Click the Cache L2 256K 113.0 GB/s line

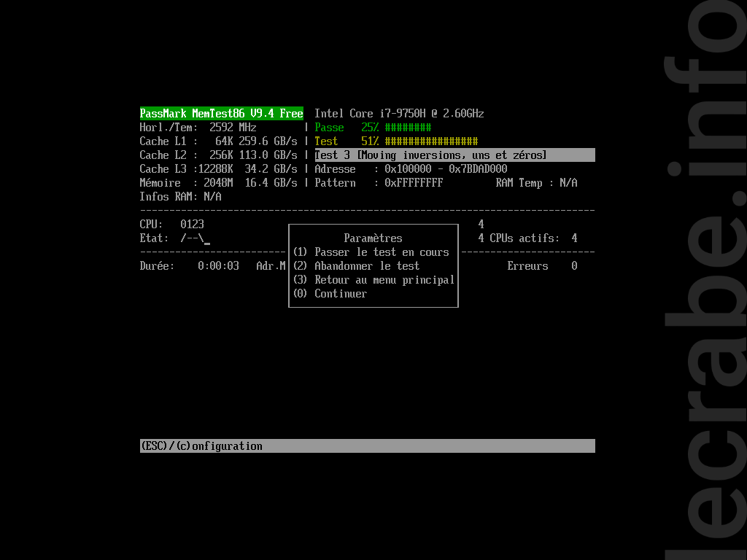(x=219, y=155)
